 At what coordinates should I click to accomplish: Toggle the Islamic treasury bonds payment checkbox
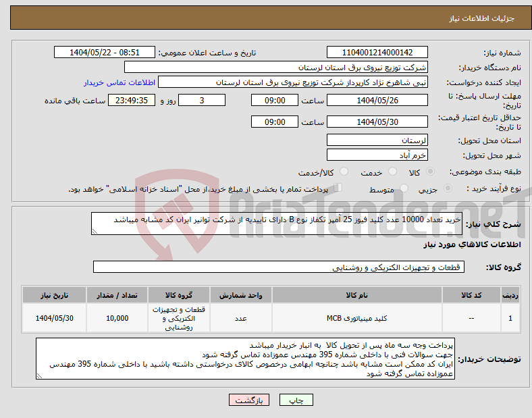[338, 188]
